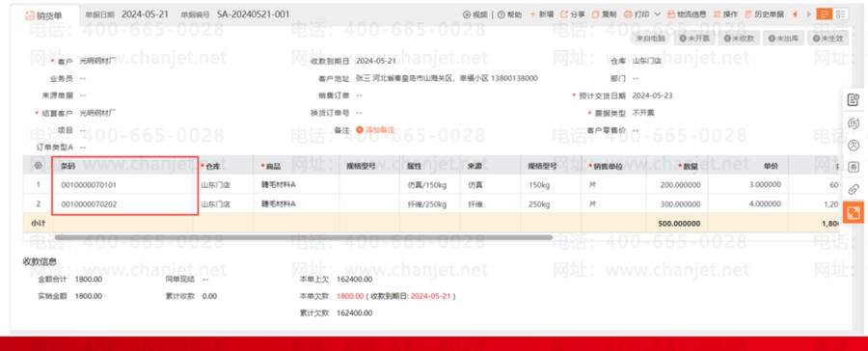Open the document note icon atop sidebar
The height and width of the screenshot is (351, 868).
pos(854,100)
